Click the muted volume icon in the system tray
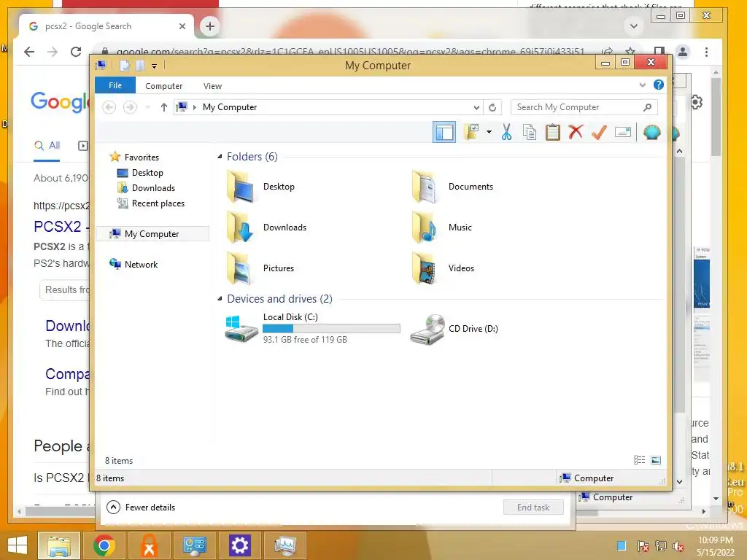Viewport: 747px width, 560px height. pos(678,546)
